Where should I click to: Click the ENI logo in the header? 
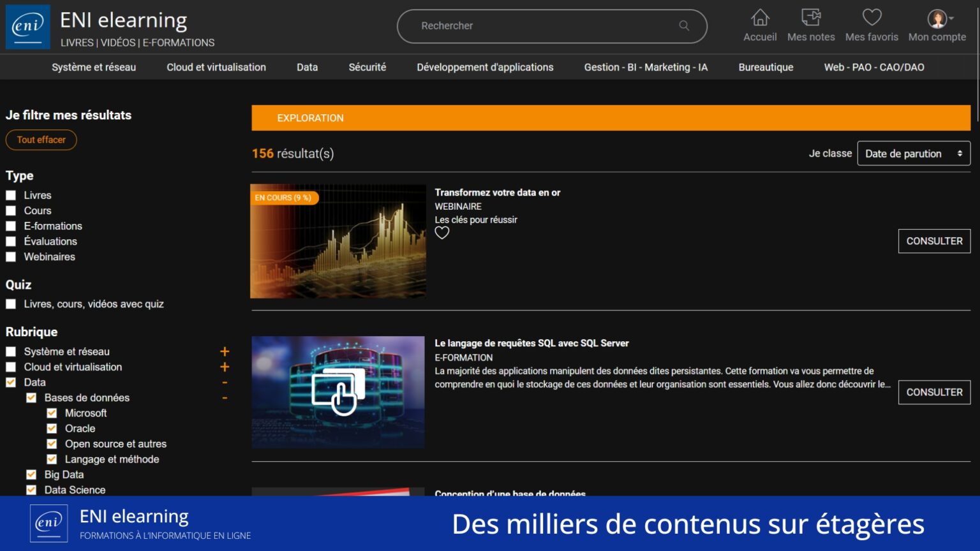point(27,26)
